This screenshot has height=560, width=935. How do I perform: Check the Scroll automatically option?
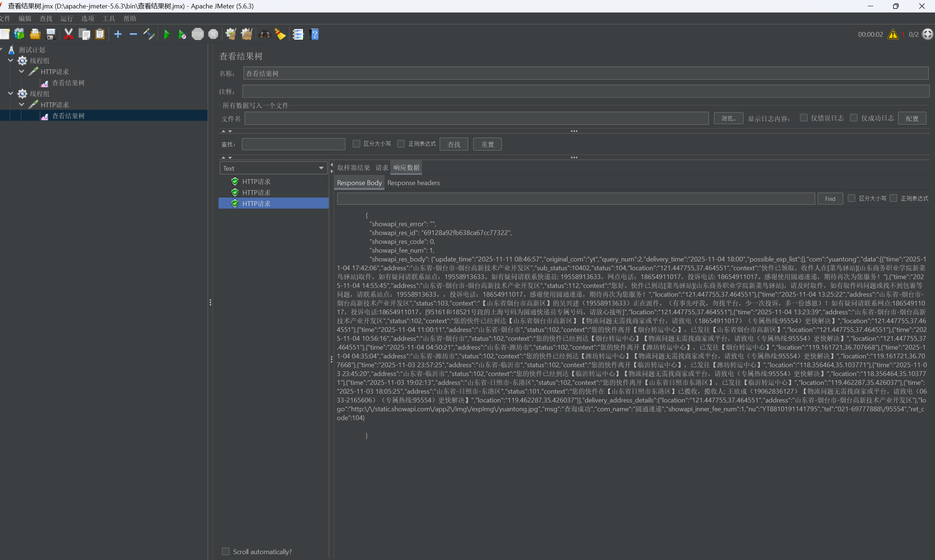coord(225,551)
